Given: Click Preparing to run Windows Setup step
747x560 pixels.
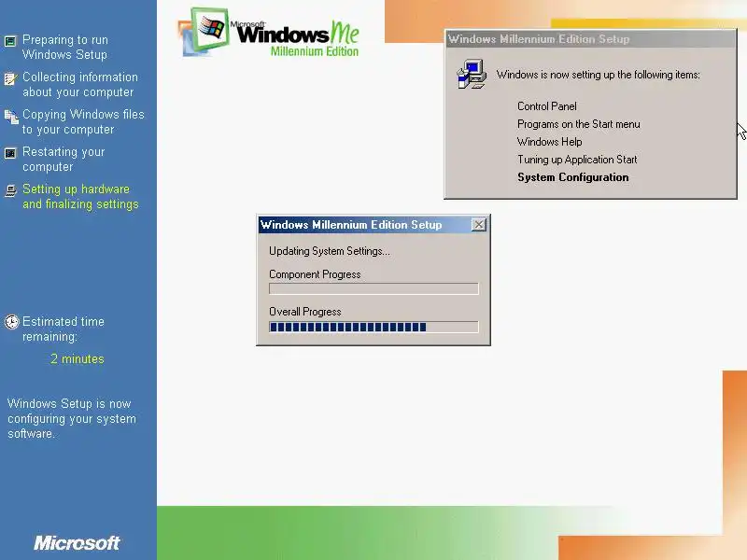Looking at the screenshot, I should pos(65,47).
